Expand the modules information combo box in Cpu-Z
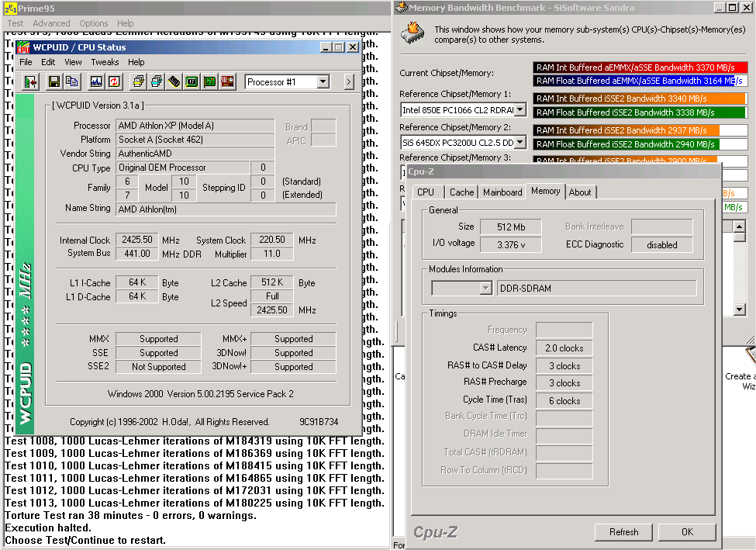 485,289
